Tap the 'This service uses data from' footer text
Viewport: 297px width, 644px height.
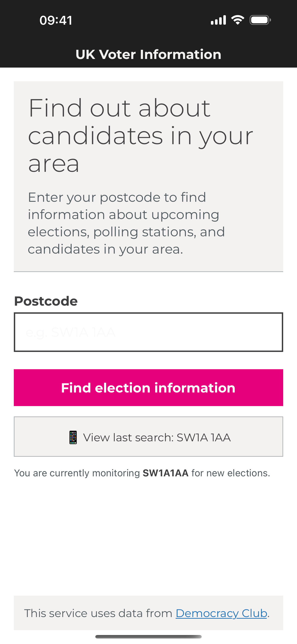click(98, 613)
